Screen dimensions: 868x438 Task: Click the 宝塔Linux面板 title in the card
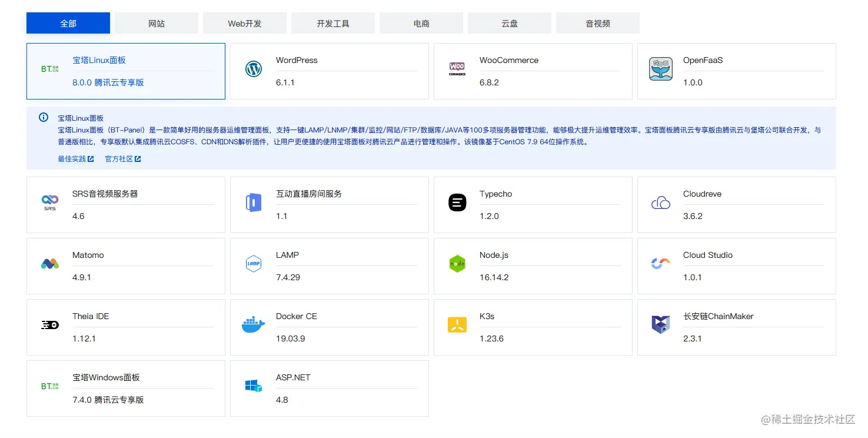[99, 60]
